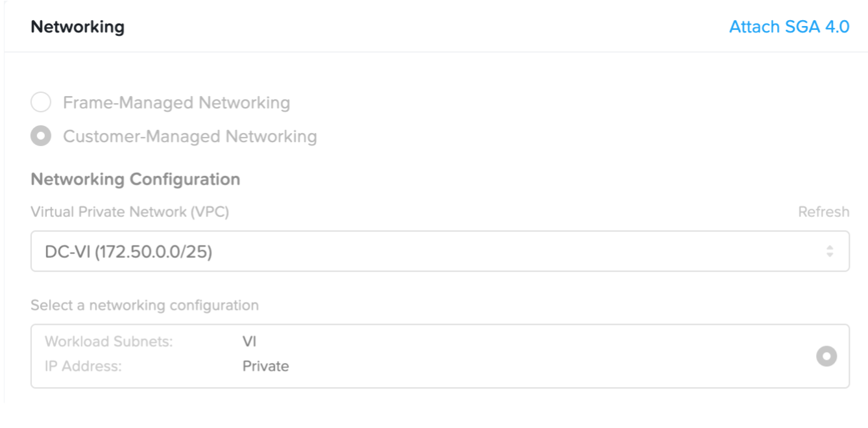Click empty space in the Networking header bar
The image size is (868, 428).
coord(422,27)
